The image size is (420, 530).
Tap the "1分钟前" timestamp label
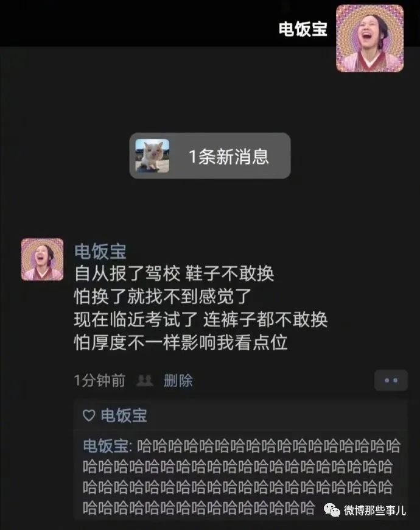click(100, 381)
